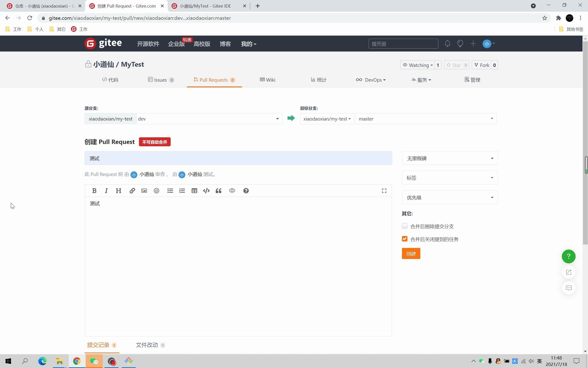Insert a table in editor
The height and width of the screenshot is (368, 588).
click(194, 191)
